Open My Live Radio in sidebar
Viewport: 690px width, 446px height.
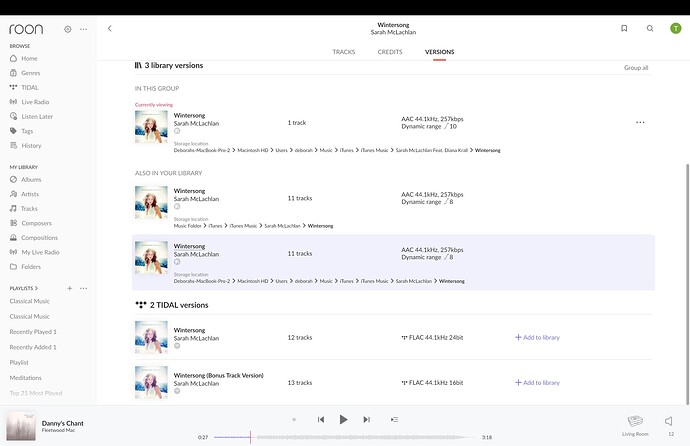tap(40, 252)
